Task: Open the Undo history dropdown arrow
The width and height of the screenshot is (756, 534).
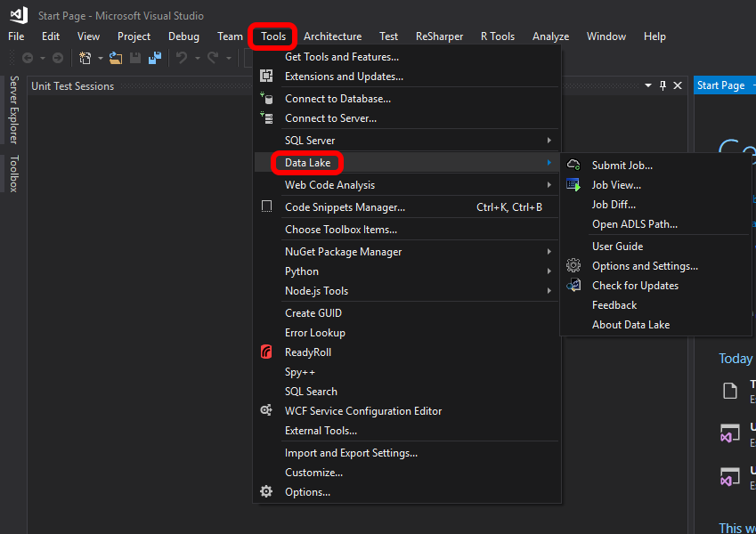Action: click(197, 59)
